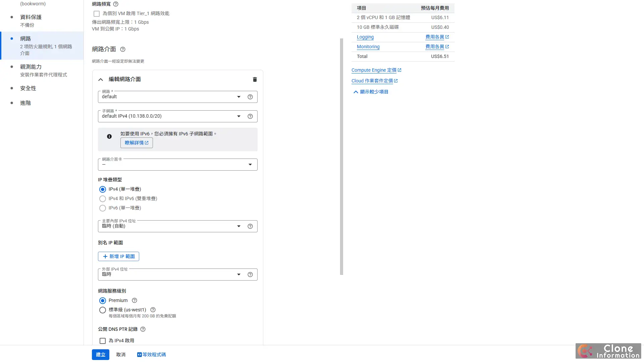Open the 觀測能力 section
644x362 pixels.
pos(31,67)
